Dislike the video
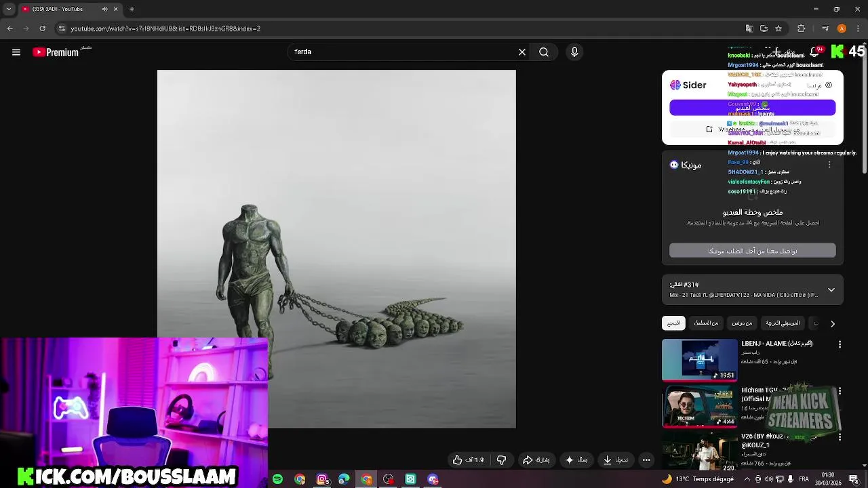This screenshot has width=868, height=488. (501, 460)
